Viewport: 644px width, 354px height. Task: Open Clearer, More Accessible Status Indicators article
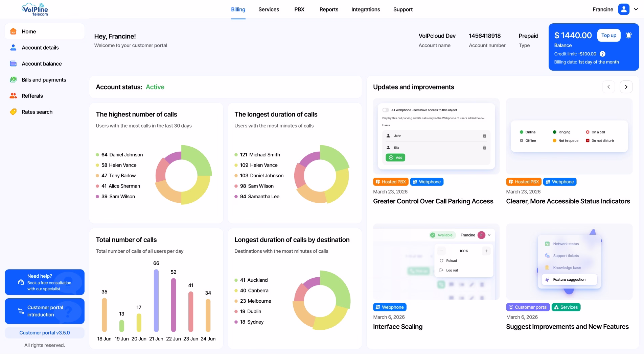[568, 201]
